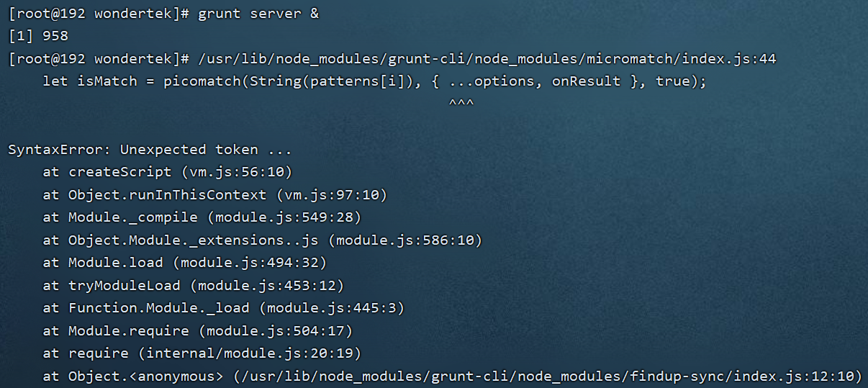Click the 'Module.require (module.js:504:17)' line
Screen dimensions: 868x388
[x=198, y=331]
